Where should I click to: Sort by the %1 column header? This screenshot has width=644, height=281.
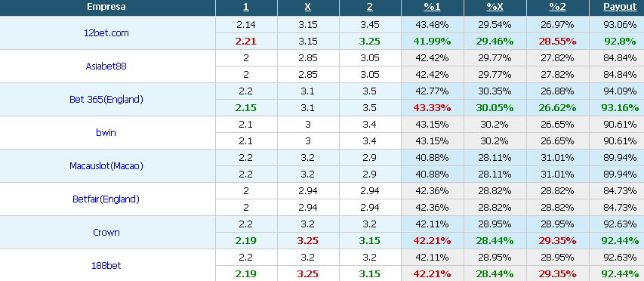[x=432, y=7]
